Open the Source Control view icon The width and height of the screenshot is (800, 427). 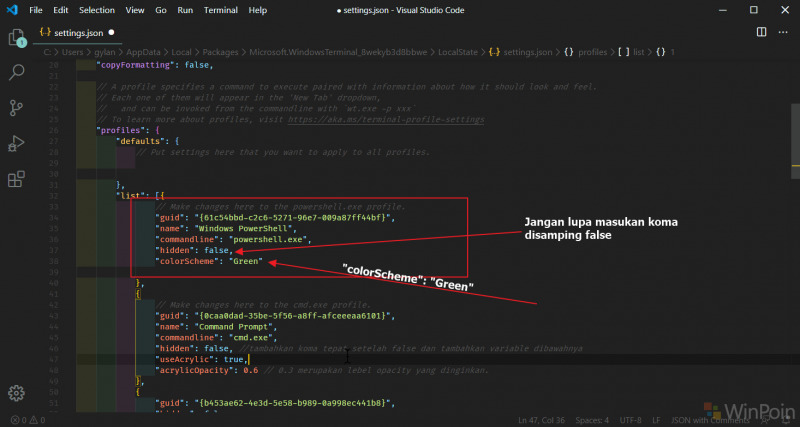coord(16,109)
